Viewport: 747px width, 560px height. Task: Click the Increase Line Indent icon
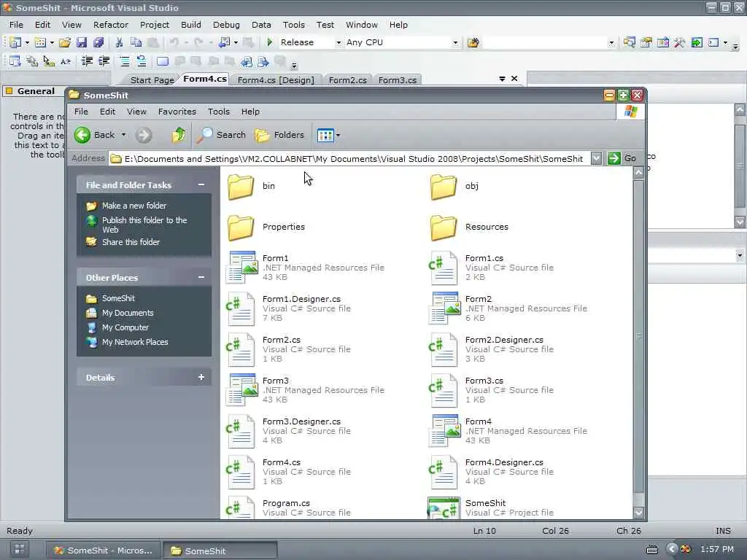pos(104,61)
